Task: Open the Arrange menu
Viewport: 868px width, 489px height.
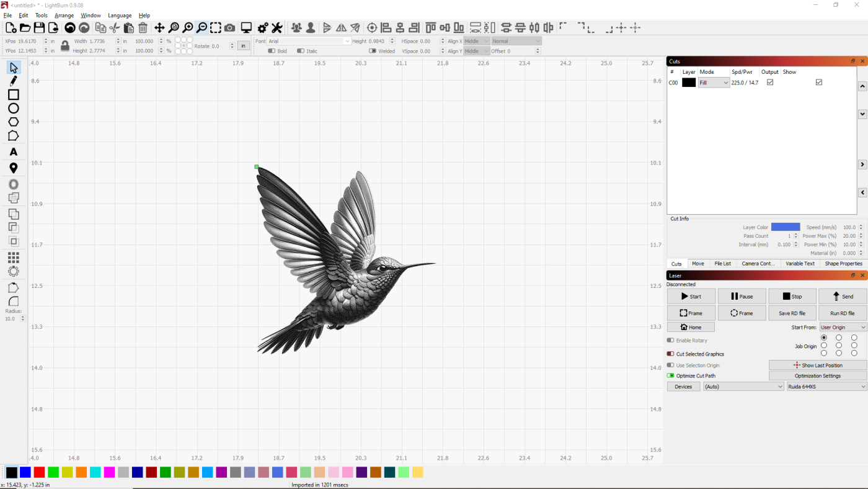Action: tap(64, 16)
